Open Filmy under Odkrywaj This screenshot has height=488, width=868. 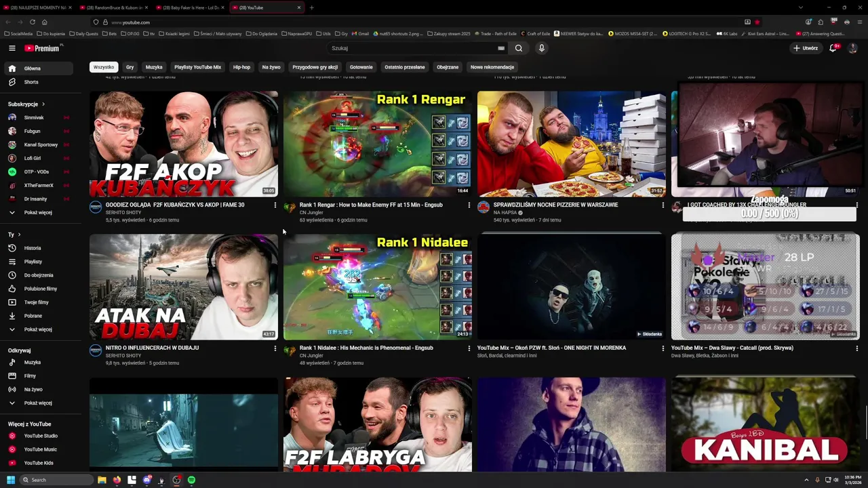[x=37, y=375]
